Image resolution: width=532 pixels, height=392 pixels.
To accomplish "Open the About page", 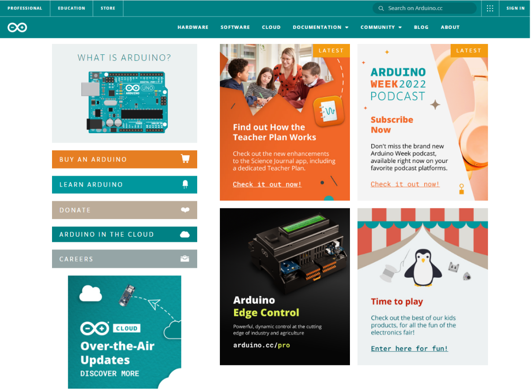I will (450, 27).
